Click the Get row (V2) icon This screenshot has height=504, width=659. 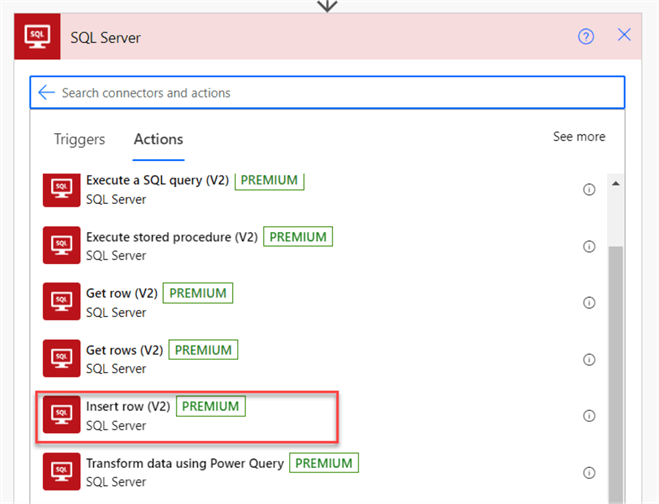61,301
